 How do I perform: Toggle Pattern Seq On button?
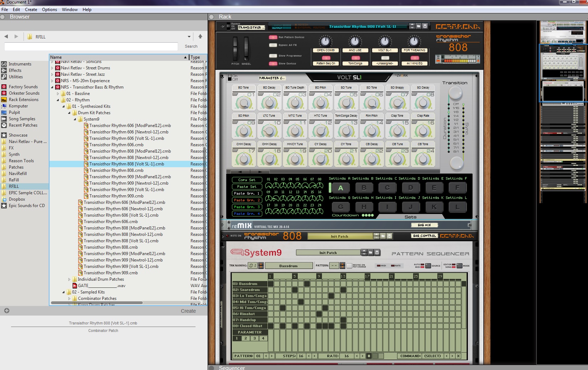pos(326,58)
